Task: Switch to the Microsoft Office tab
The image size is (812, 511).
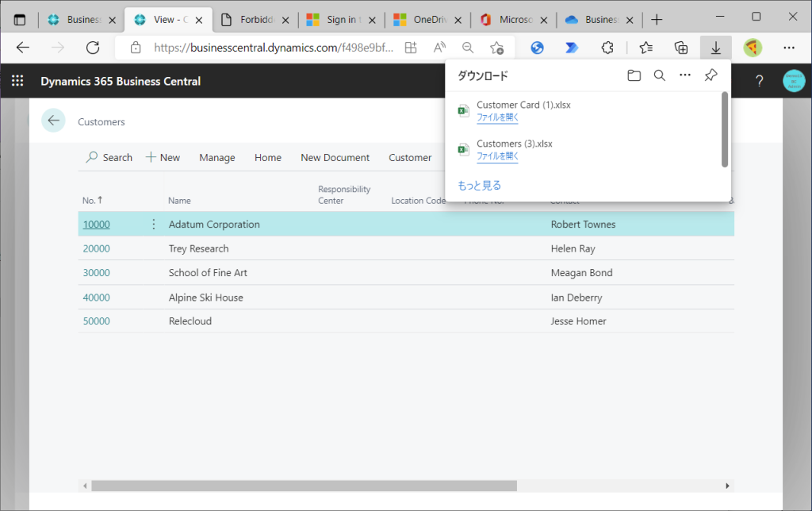Action: tap(514, 20)
